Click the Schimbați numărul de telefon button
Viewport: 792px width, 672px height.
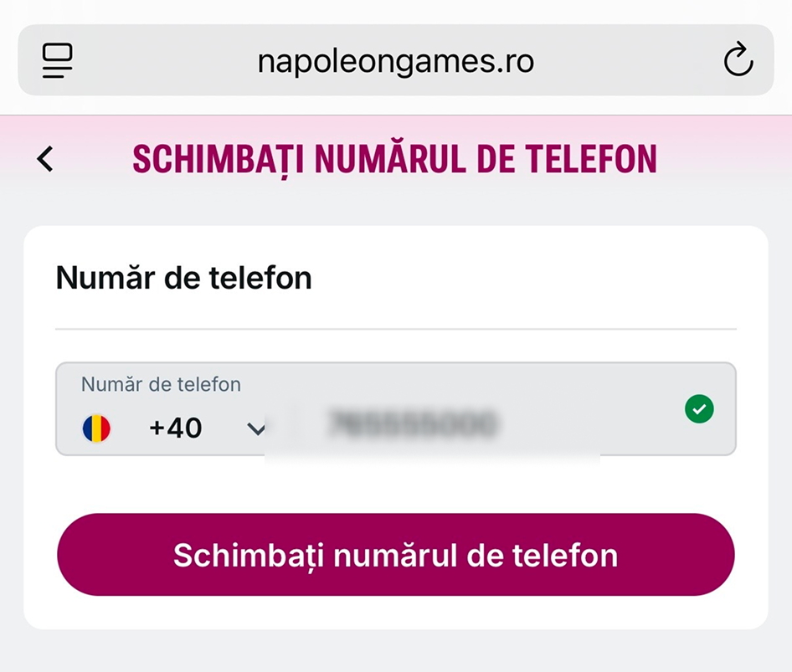[395, 554]
